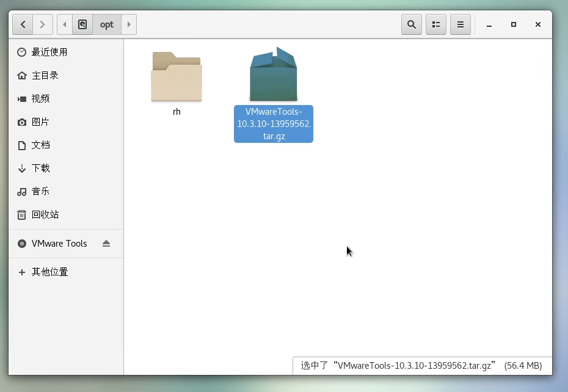Click the disc icon beside VMware Tools
568x392 pixels.
click(x=22, y=244)
